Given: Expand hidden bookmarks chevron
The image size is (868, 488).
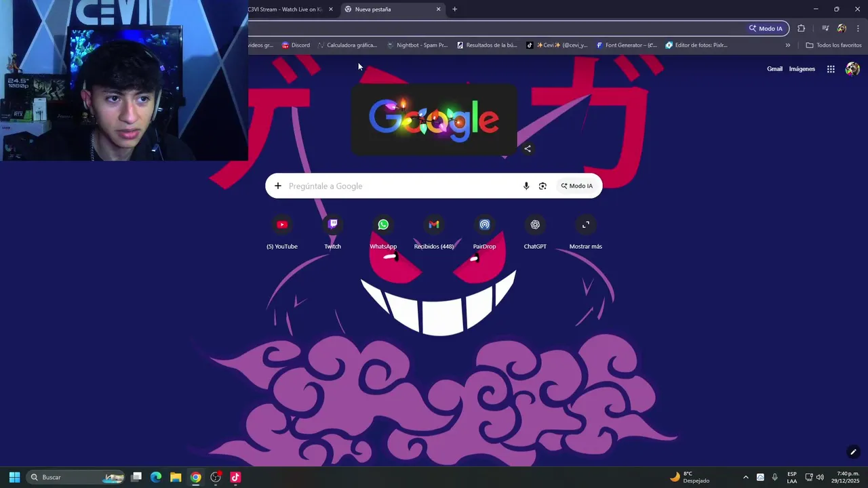Looking at the screenshot, I should point(788,45).
